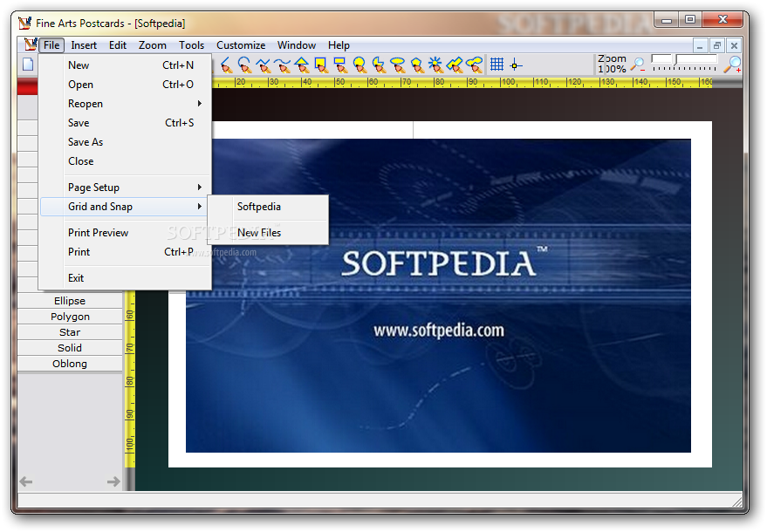Image resolution: width=767 pixels, height=532 pixels.
Task: Select the circle shape tool
Action: [360, 65]
